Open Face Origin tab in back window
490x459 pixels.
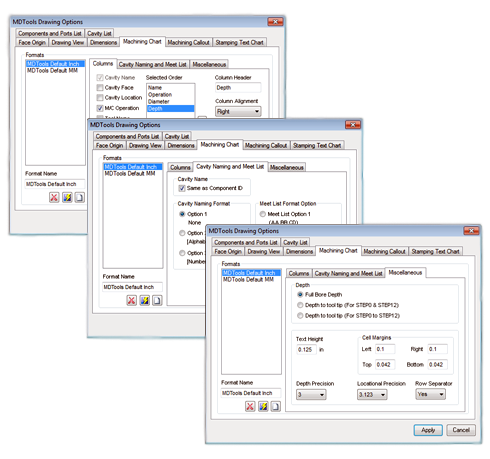coord(32,42)
